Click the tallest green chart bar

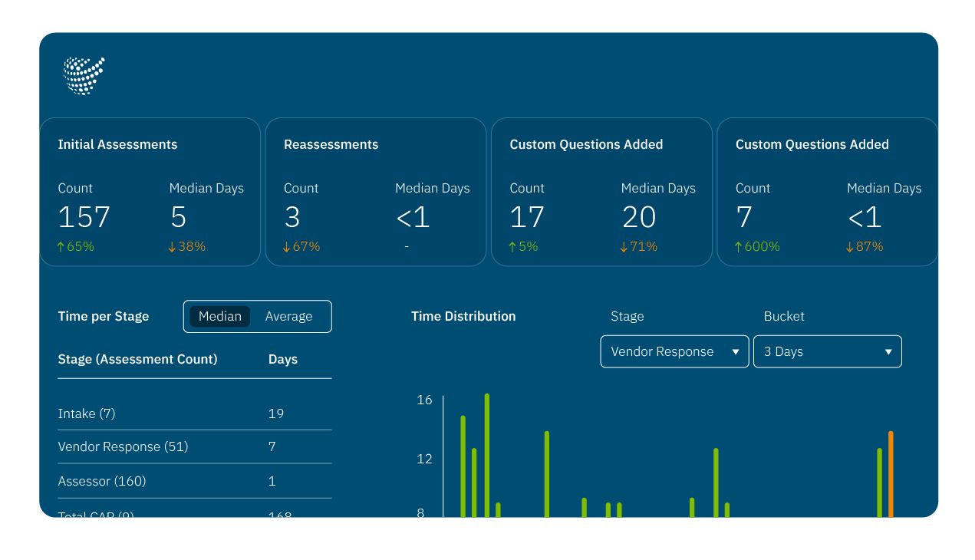[487, 456]
